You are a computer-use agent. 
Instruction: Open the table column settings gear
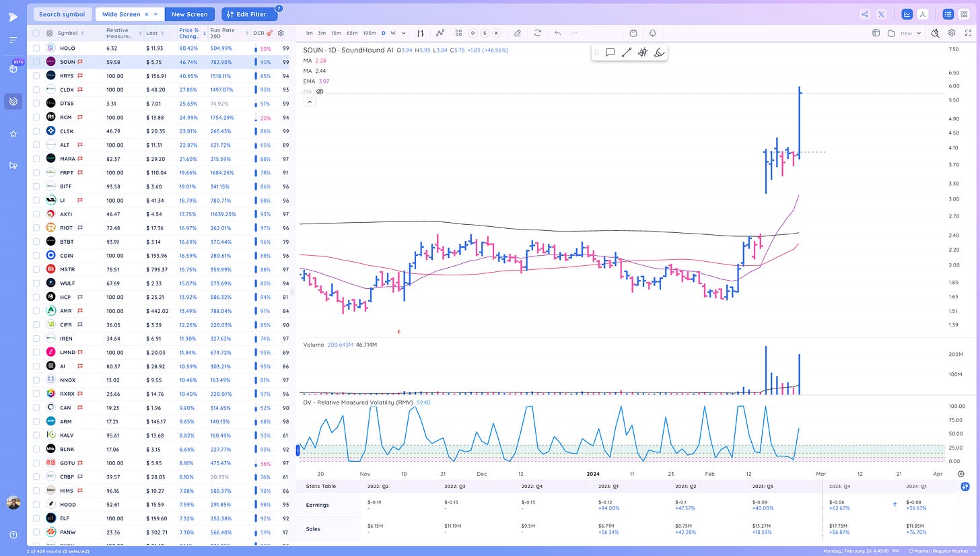[x=281, y=33]
